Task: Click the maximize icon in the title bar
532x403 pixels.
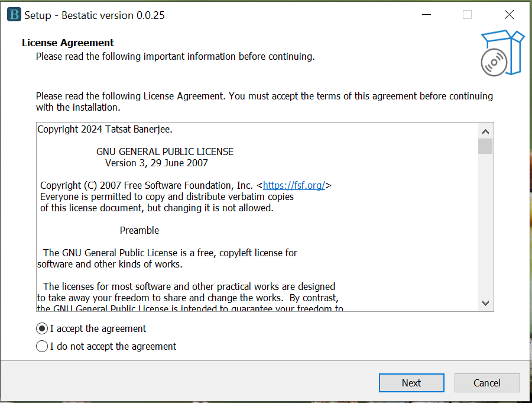Action: coord(467,14)
